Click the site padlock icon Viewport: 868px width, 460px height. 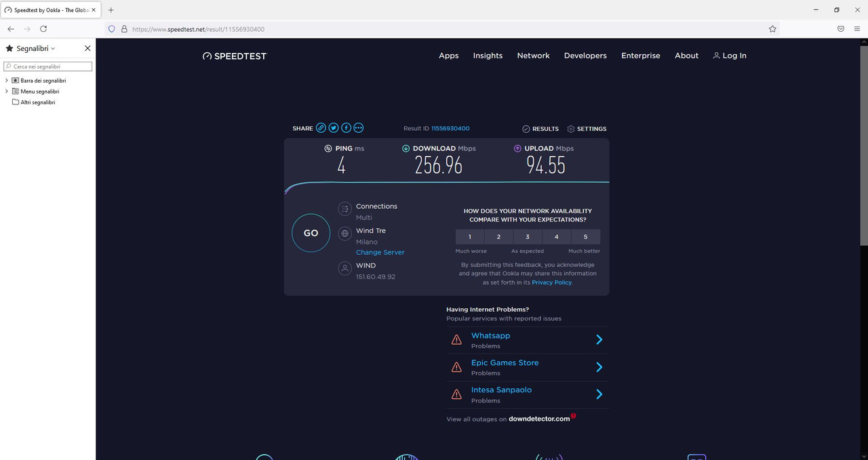[124, 29]
